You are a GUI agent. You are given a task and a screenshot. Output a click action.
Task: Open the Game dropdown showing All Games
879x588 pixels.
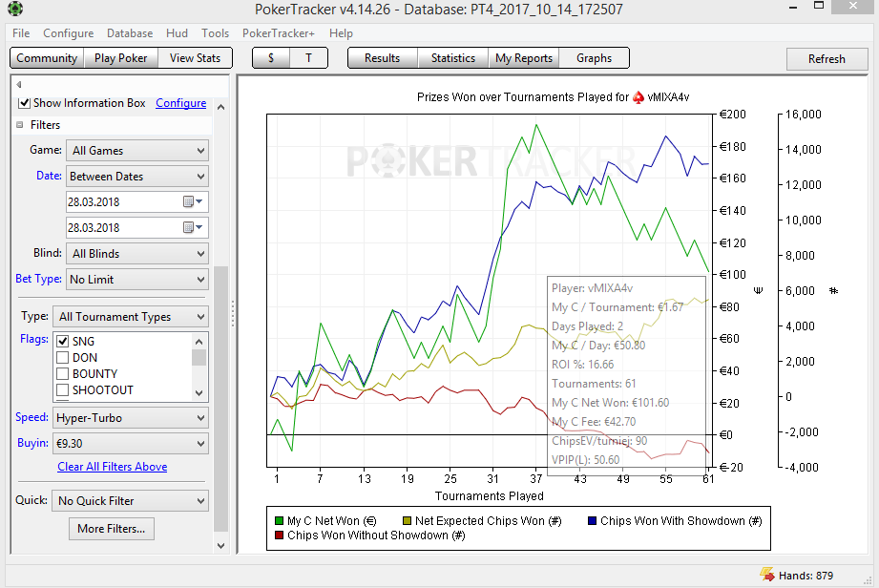tap(137, 150)
